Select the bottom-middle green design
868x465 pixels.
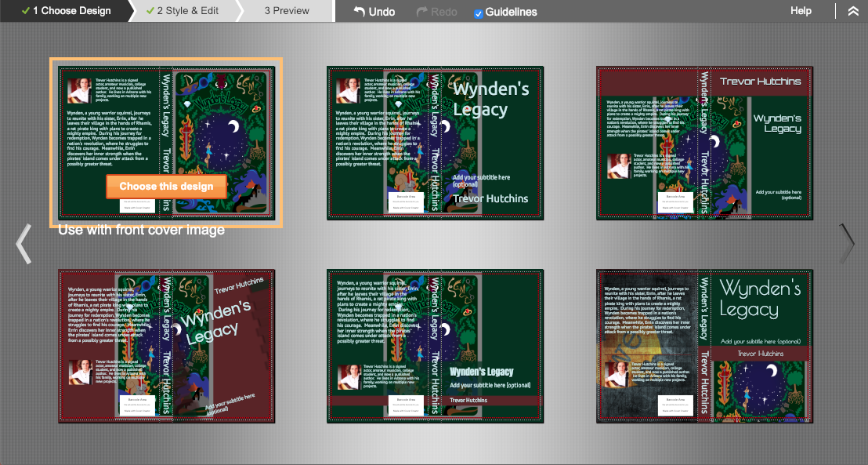pos(436,345)
